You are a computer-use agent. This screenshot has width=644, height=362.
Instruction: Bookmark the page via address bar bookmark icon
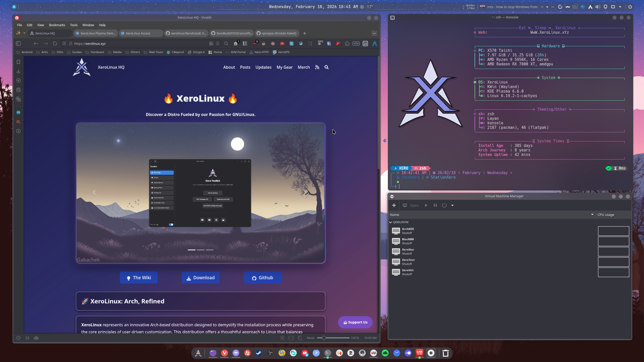[218, 44]
